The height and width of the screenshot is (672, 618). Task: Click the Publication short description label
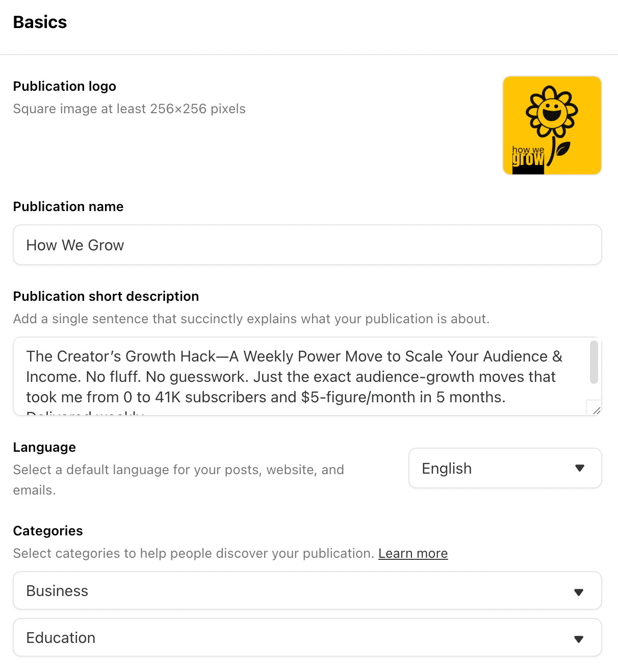click(106, 296)
